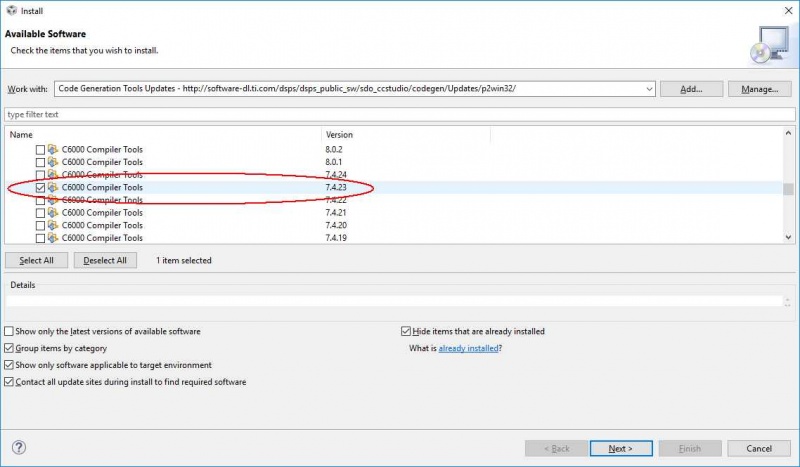Toggle Group items by category

pyautogui.click(x=9, y=348)
